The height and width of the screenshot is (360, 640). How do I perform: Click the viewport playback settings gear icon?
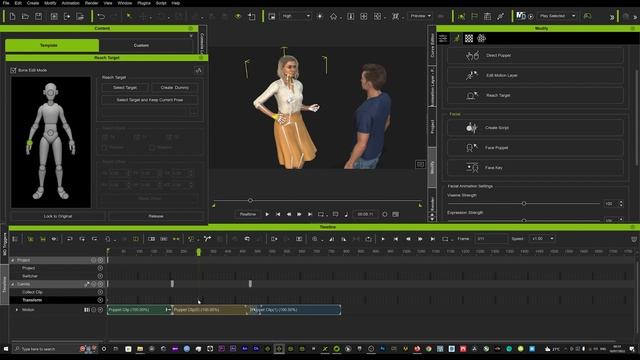click(384, 214)
